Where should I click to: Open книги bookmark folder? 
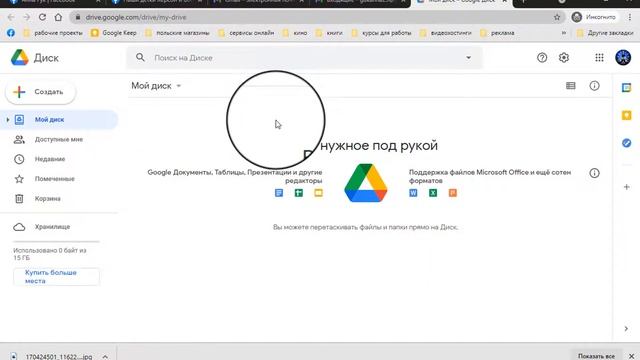point(329,33)
